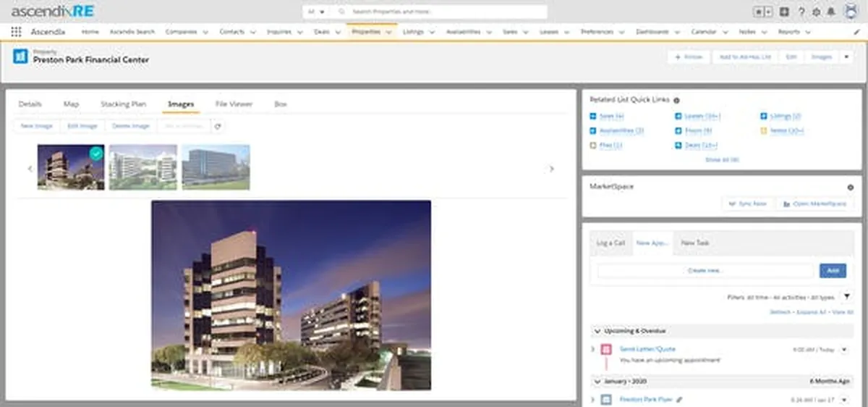
Task: Switch to the Box tab
Action: (x=281, y=104)
